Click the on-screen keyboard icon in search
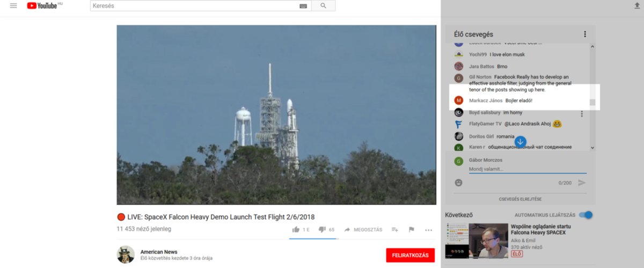 [x=303, y=6]
